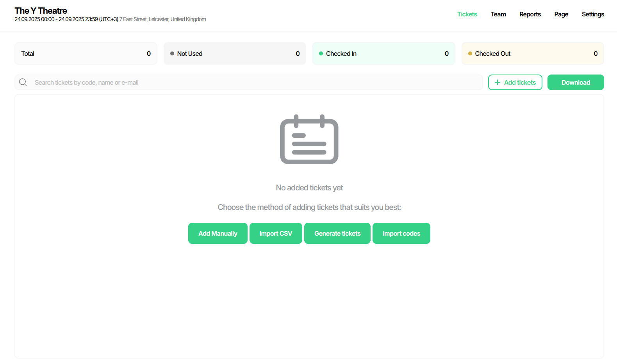This screenshot has height=364, width=617.
Task: Filter by the Total tickets card
Action: [86, 53]
